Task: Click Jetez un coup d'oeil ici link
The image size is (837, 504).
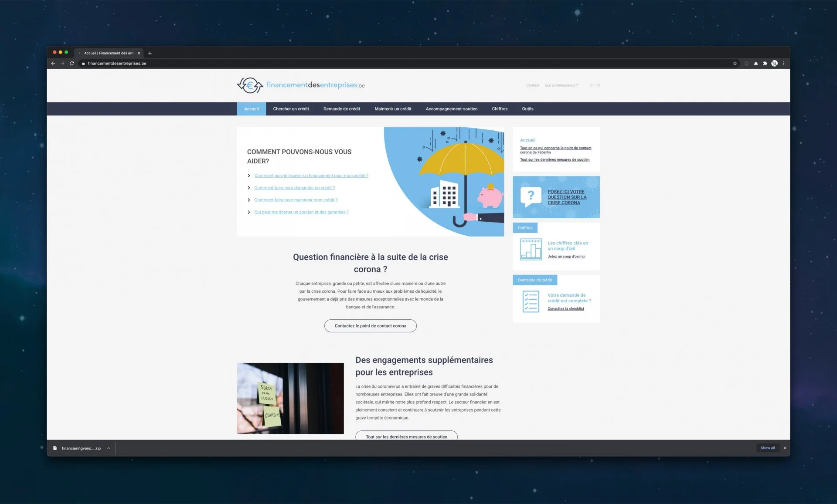Action: point(566,257)
